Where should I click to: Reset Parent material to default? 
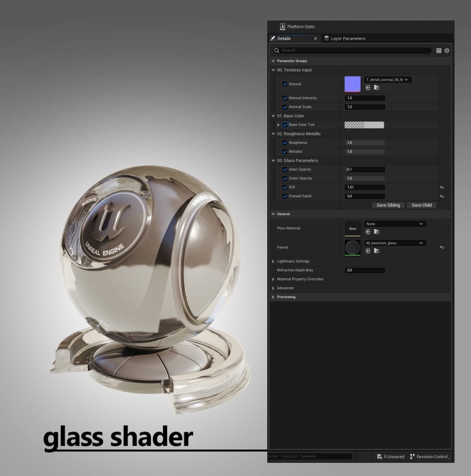[x=442, y=247]
